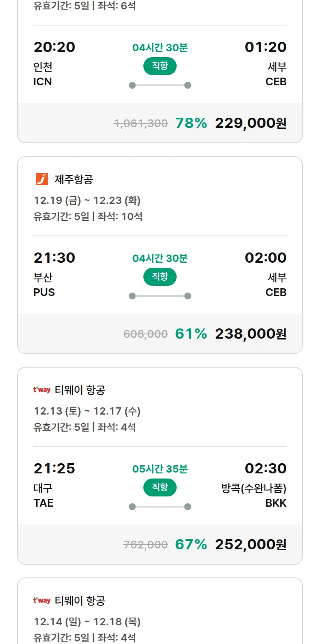Click 직항 badge on Daegu–Bangkok flight

click(160, 487)
